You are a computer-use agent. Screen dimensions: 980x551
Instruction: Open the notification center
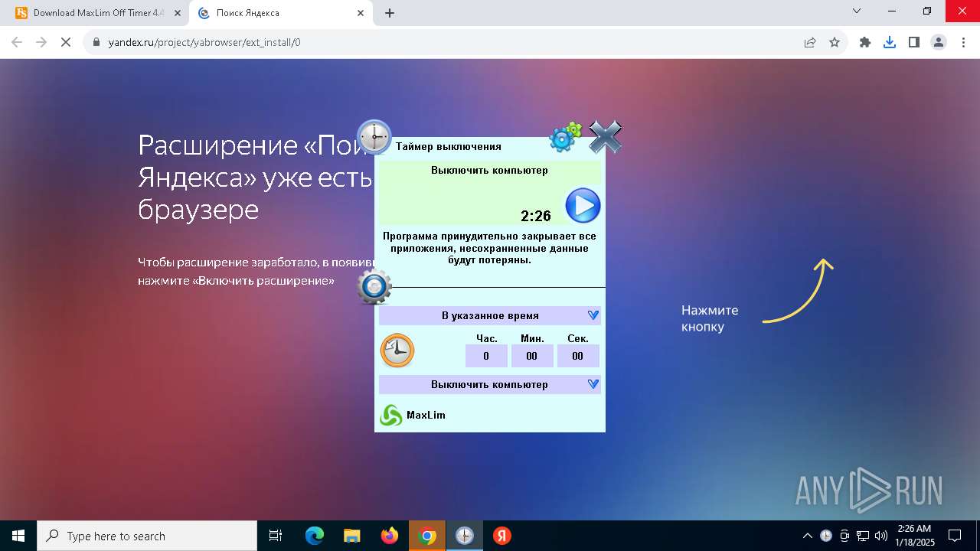click(955, 536)
